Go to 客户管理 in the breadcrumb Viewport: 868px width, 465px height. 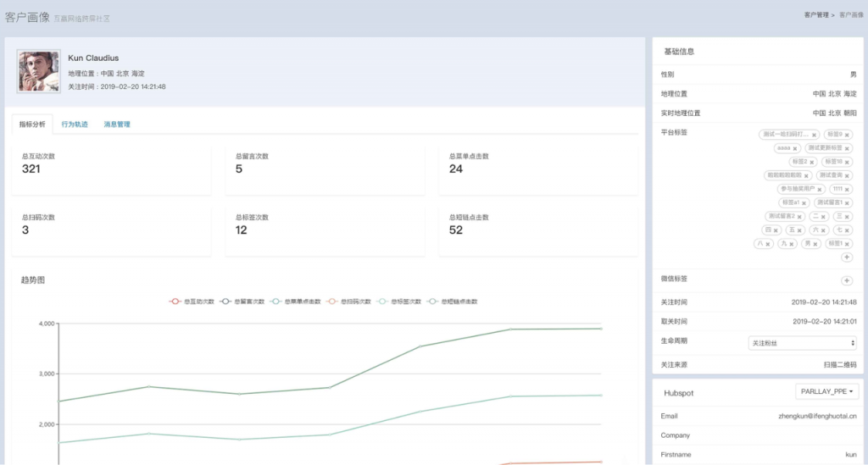point(816,15)
